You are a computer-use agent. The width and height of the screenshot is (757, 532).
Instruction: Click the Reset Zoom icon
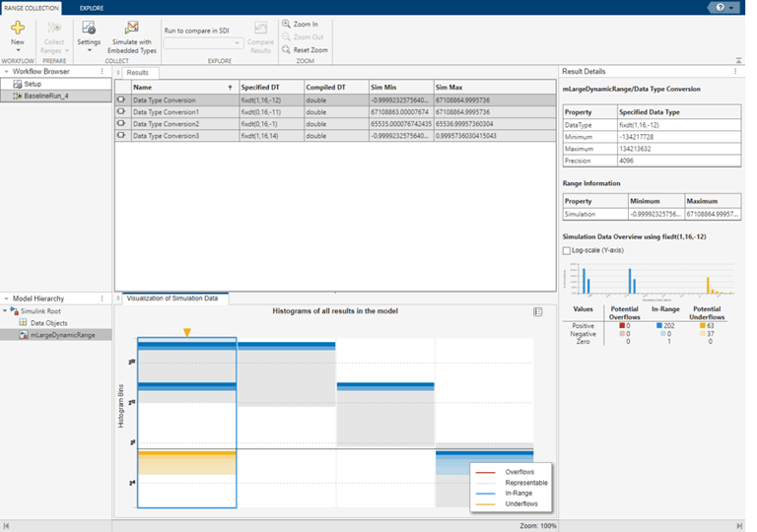pos(286,49)
